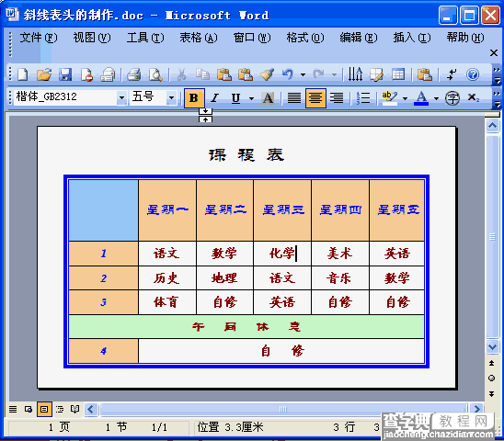Click the 化学 table cell
The image size is (504, 441).
tap(282, 254)
